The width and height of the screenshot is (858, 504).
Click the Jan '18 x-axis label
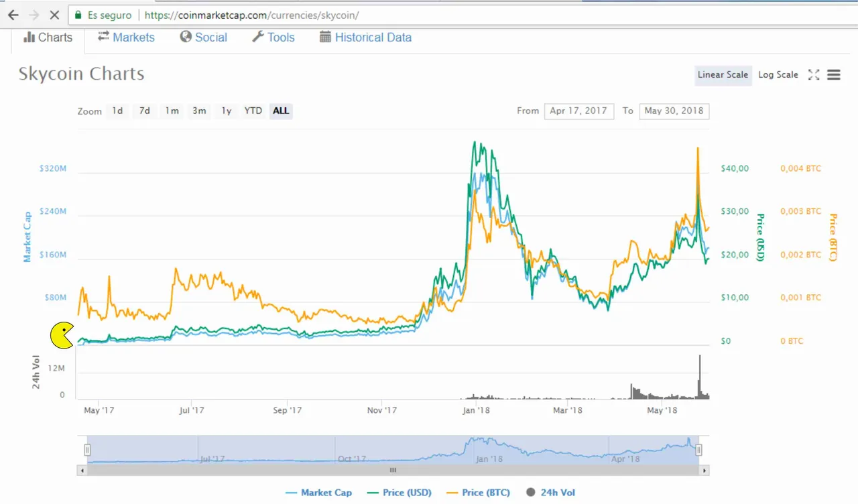tap(476, 410)
